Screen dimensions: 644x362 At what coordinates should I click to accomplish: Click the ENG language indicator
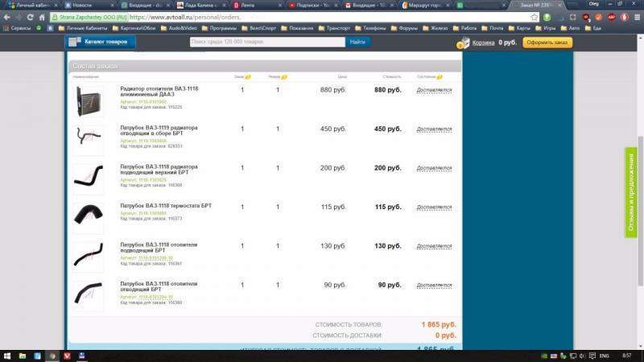click(x=605, y=356)
